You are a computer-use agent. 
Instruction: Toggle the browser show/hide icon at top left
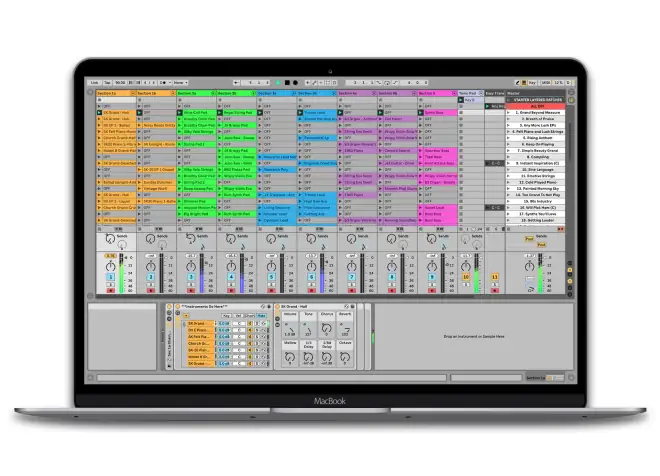pyautogui.click(x=90, y=92)
